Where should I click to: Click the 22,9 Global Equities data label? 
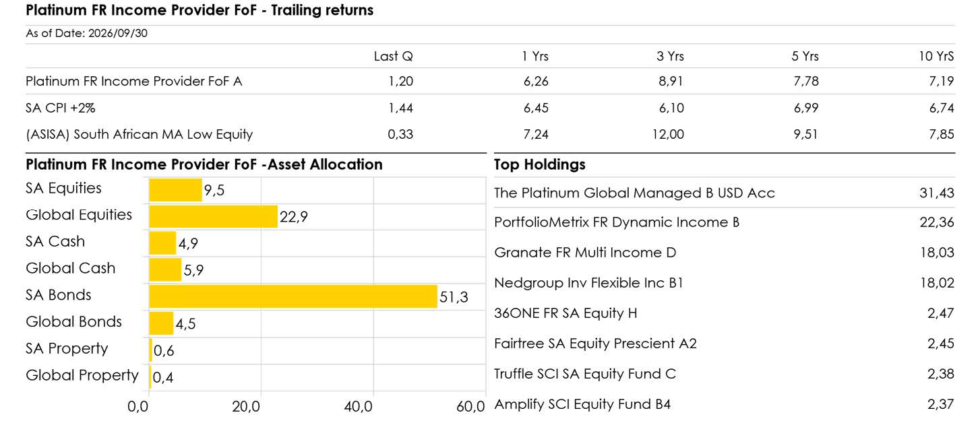pyautogui.click(x=295, y=217)
